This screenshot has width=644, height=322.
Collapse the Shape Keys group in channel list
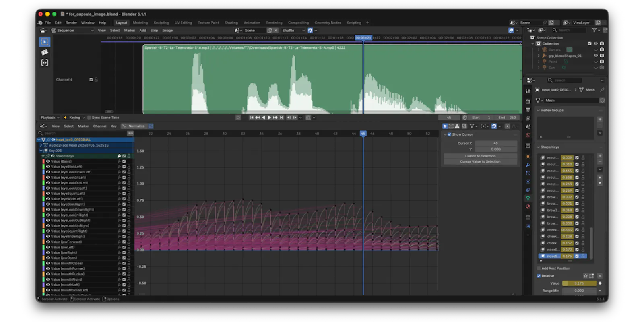click(43, 156)
